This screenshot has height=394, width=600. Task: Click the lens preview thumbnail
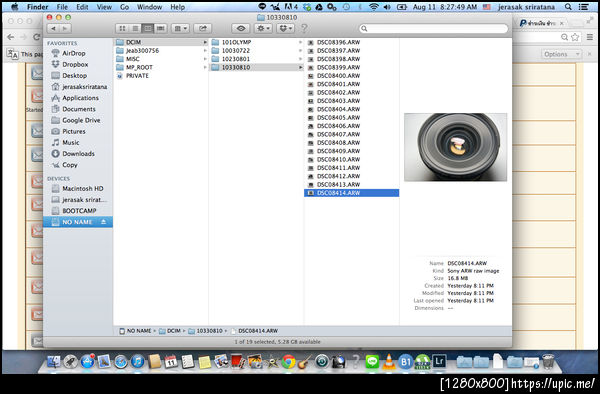pos(455,147)
